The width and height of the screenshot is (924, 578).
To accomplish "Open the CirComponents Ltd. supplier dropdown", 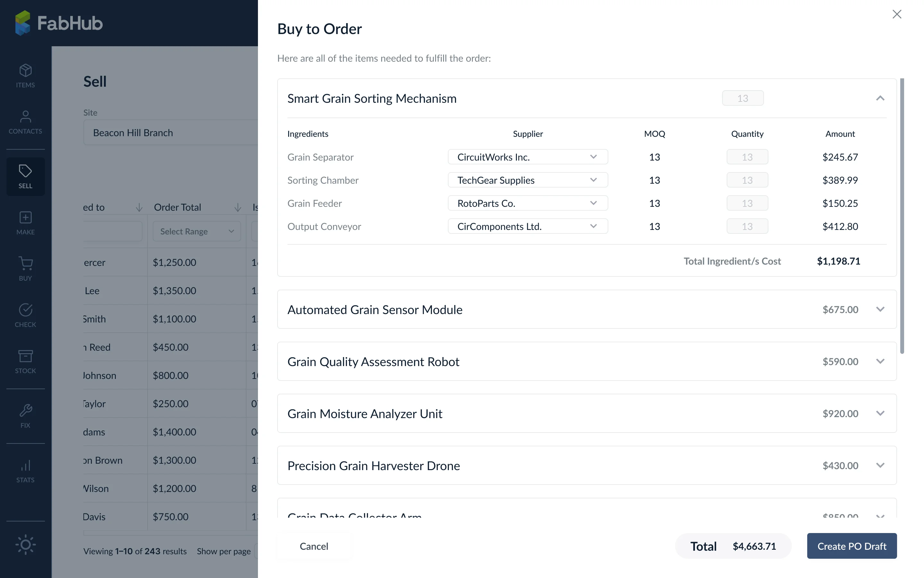I will (x=528, y=226).
